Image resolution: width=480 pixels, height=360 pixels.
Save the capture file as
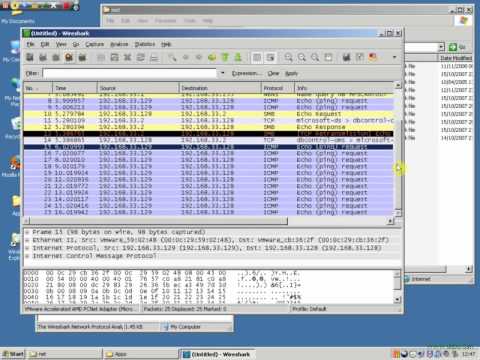pos(114,57)
